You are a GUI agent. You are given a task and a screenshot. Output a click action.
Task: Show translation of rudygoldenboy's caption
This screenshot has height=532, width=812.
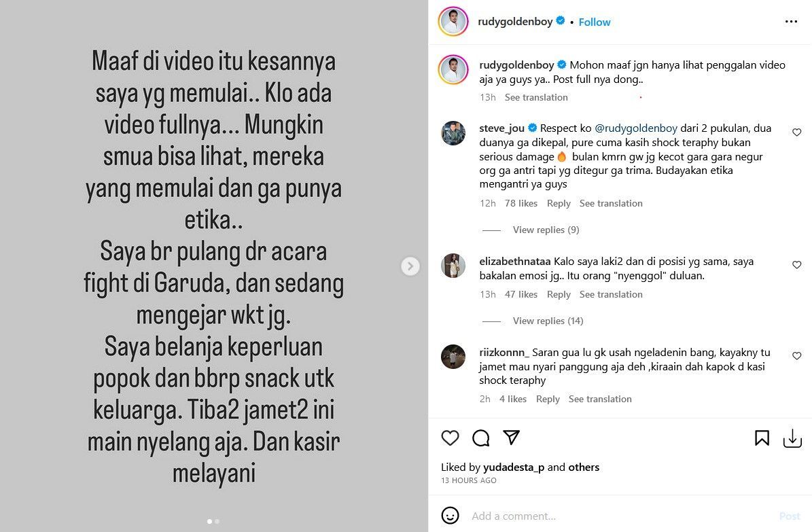[x=536, y=97]
